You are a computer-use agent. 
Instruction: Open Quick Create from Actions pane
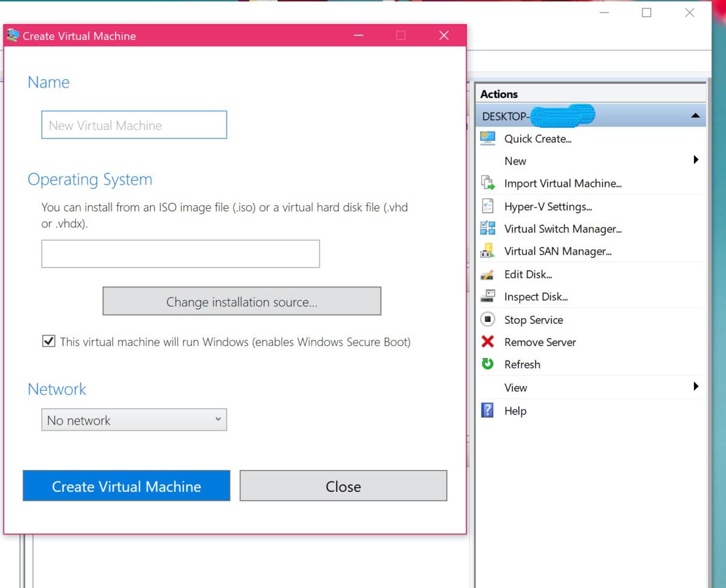point(538,139)
